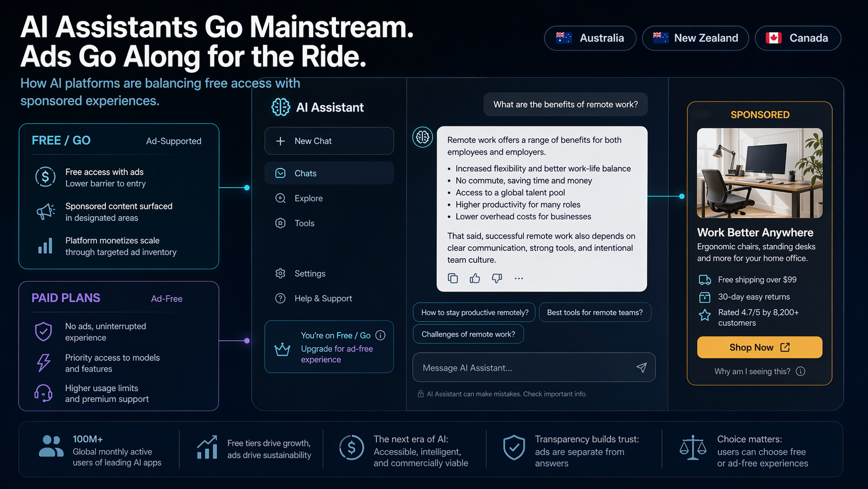Focus the Message AI Assistant input field

tap(534, 367)
